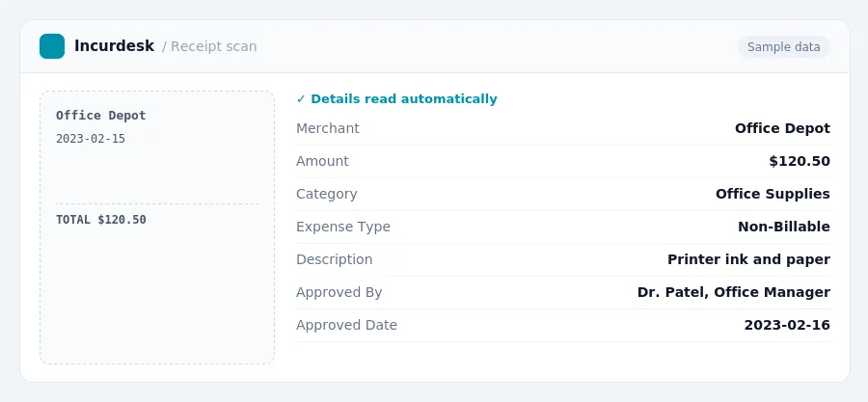Click Office Depot text on the receipt
Viewport: 868px width, 402px height.
click(100, 116)
